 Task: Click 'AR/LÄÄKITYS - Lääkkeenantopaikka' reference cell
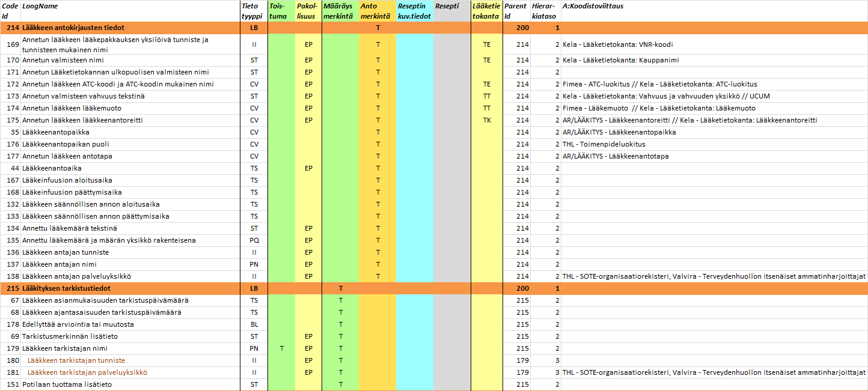click(x=714, y=132)
